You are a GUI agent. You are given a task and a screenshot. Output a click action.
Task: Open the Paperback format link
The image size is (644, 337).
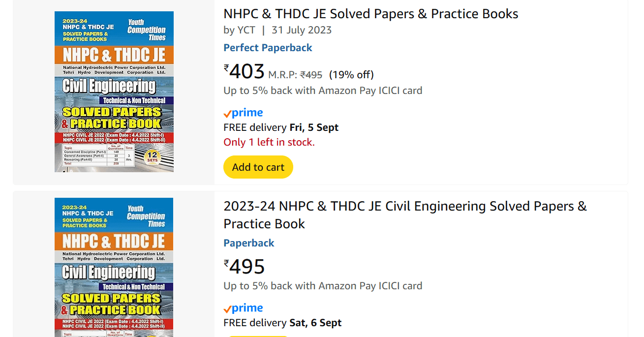pos(249,243)
